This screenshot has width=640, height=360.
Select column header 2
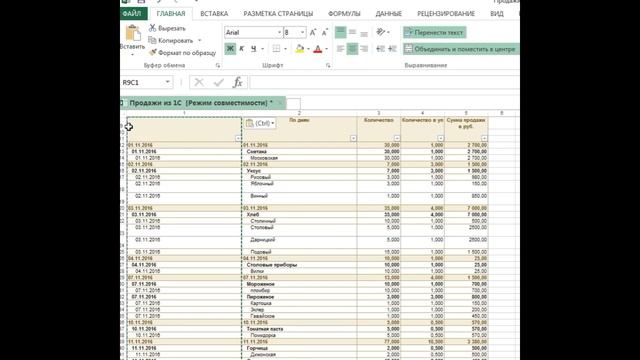(x=299, y=113)
